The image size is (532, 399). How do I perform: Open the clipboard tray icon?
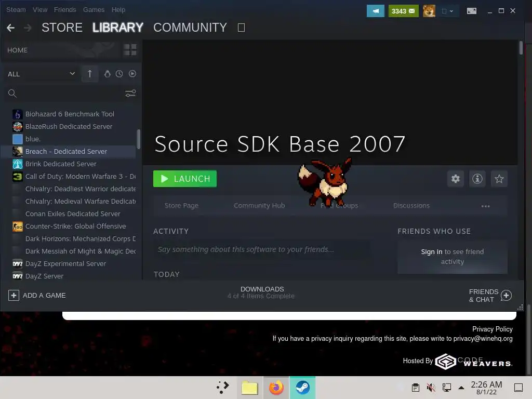click(416, 388)
